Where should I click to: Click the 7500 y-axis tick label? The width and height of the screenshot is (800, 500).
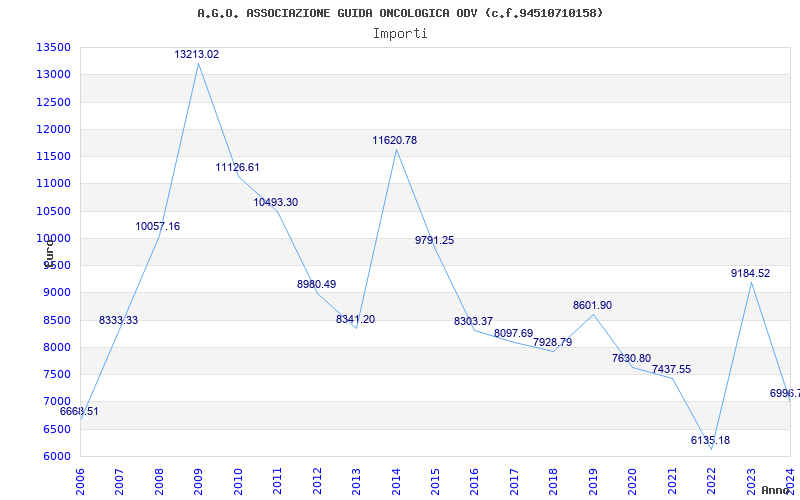click(x=57, y=374)
